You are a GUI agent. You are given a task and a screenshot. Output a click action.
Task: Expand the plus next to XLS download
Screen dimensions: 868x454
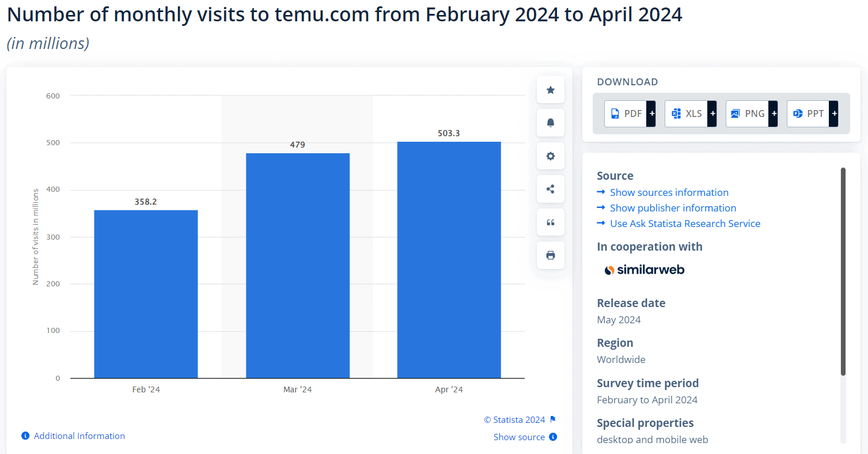[x=712, y=113]
